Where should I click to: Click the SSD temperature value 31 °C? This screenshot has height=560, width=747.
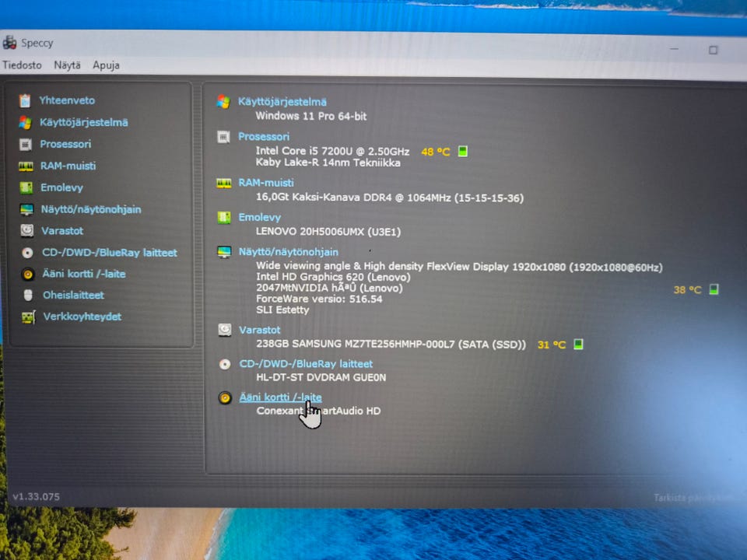(x=552, y=345)
